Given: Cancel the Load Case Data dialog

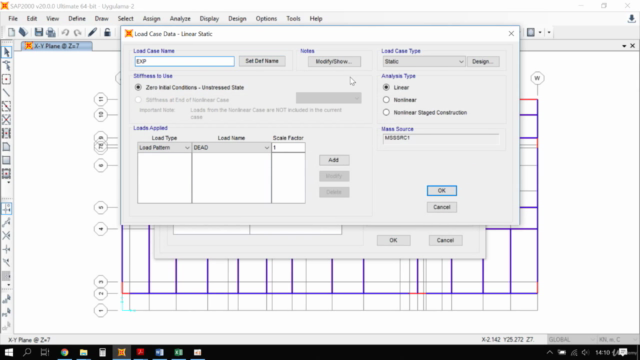Looking at the screenshot, I should (442, 207).
